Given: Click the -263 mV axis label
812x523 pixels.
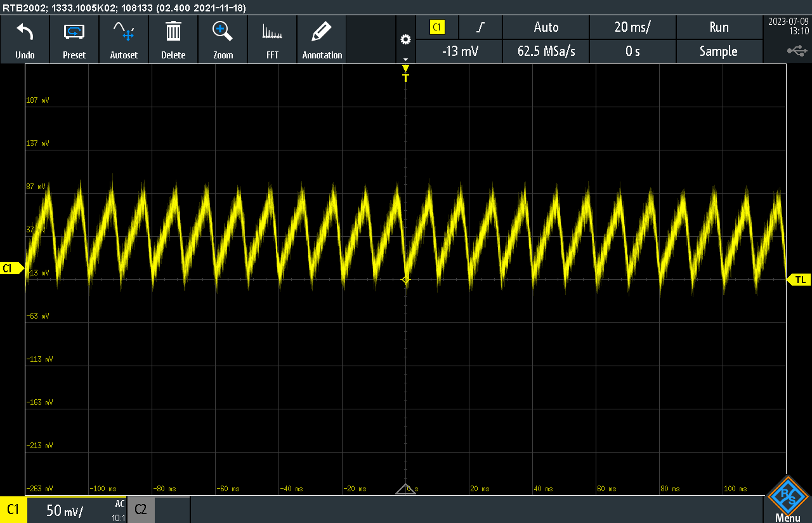Looking at the screenshot, I should tap(39, 489).
